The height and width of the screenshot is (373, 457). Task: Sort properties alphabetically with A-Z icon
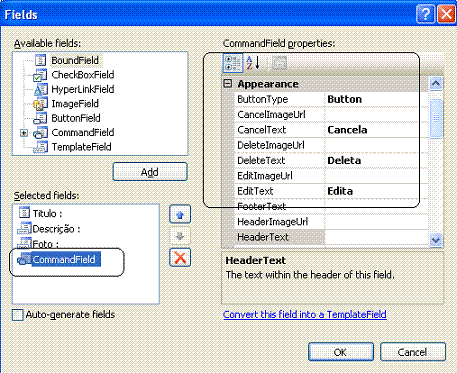(253, 63)
